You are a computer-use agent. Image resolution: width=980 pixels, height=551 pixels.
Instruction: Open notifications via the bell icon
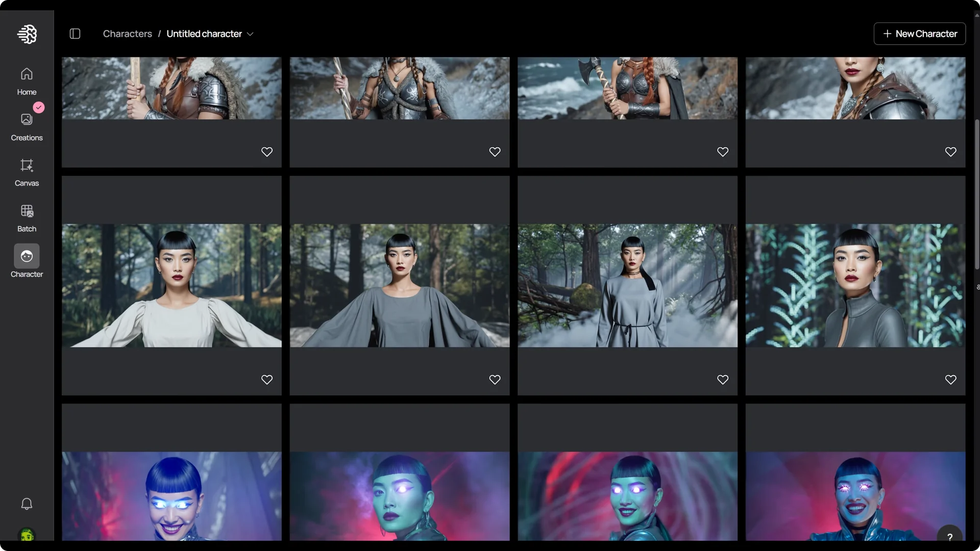pos(27,504)
